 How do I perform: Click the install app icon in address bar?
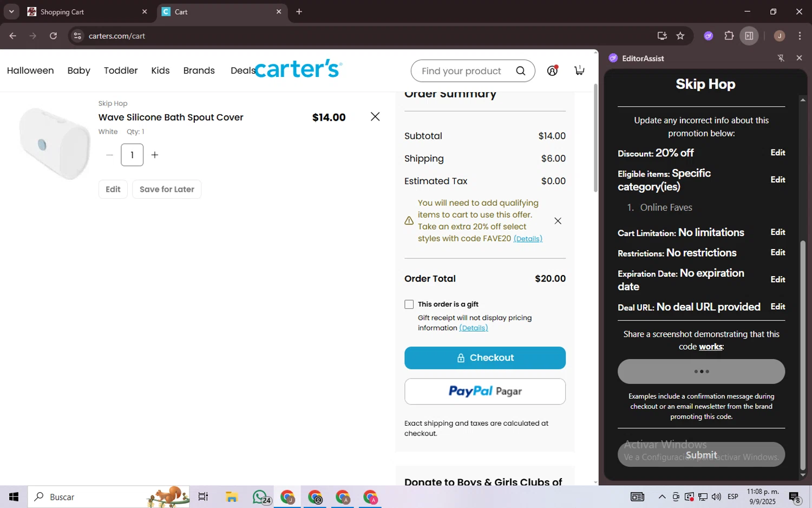coord(662,36)
